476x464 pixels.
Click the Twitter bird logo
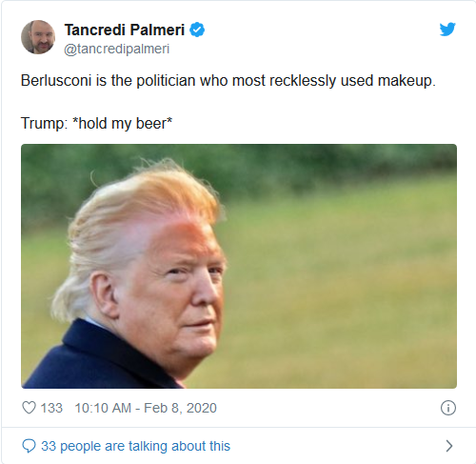447,30
